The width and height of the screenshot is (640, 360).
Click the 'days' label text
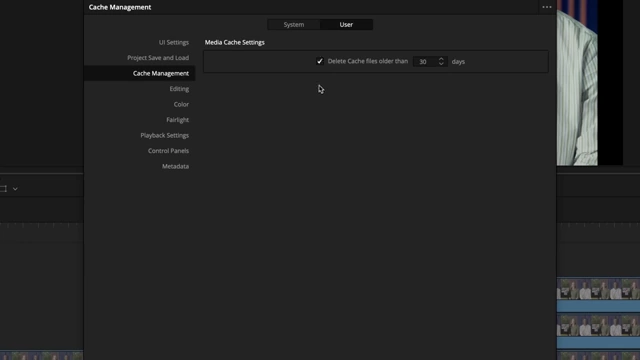[458, 62]
